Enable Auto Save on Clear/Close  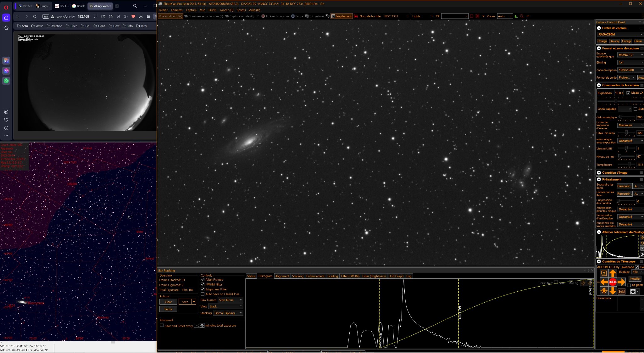point(203,294)
